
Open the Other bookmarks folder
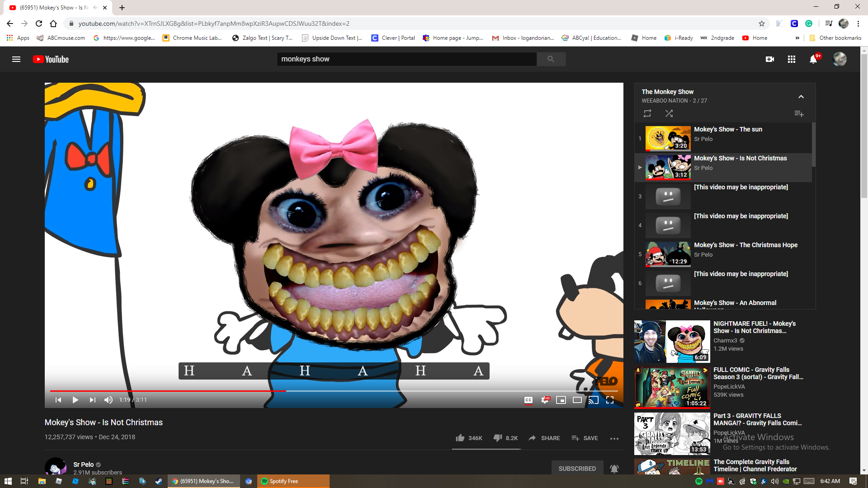point(835,38)
